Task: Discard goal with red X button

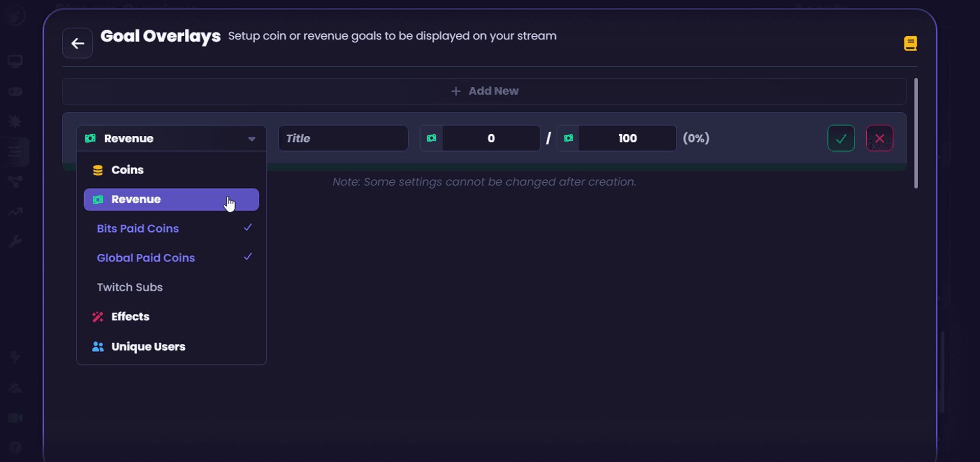Action: click(x=879, y=138)
